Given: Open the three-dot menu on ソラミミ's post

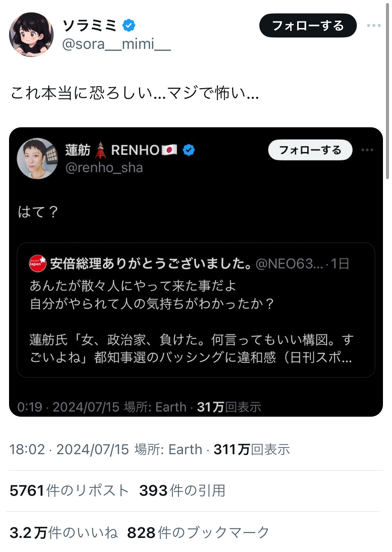Looking at the screenshot, I should tap(374, 25).
